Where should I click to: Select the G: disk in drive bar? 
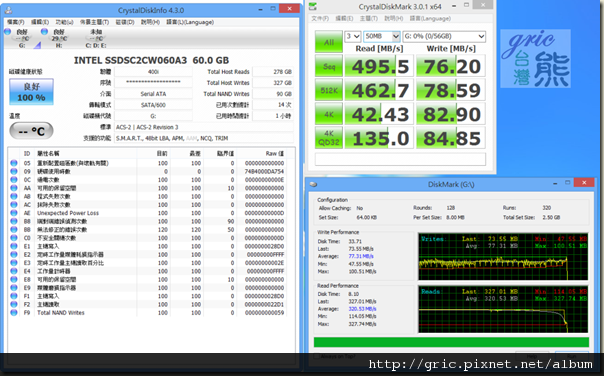22,39
